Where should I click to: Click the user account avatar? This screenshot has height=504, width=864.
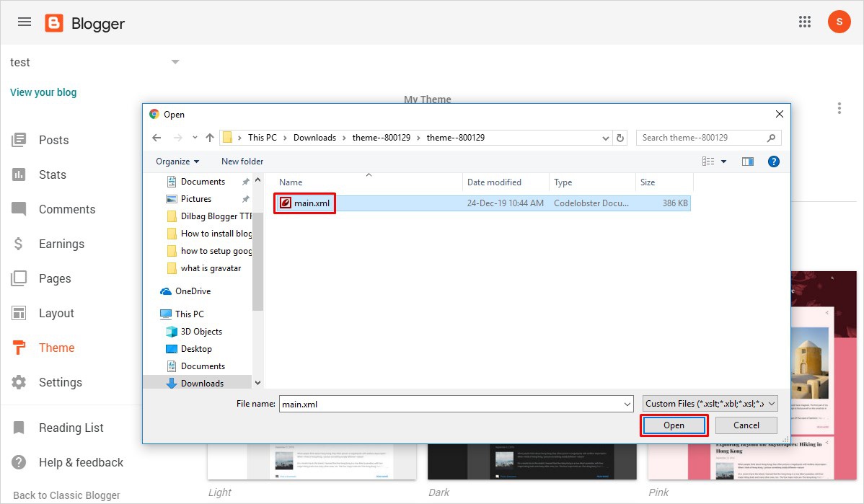click(839, 22)
